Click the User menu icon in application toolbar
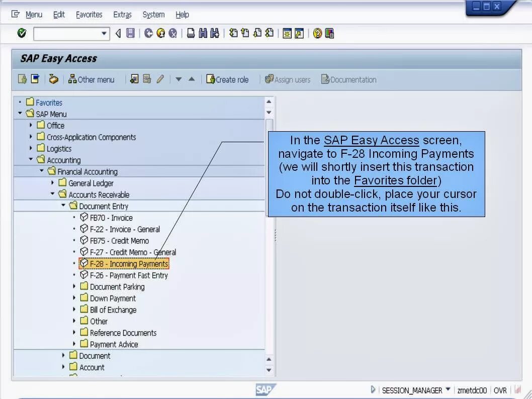 coord(23,79)
